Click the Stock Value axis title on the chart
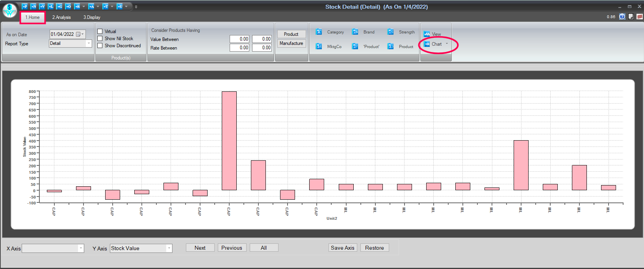The height and width of the screenshot is (269, 644). pyautogui.click(x=25, y=147)
